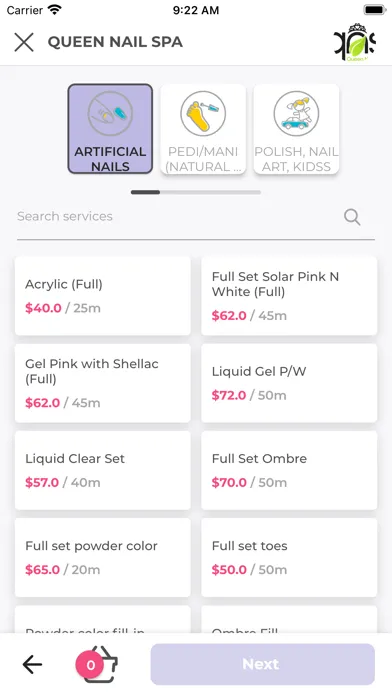
Task: Click the search magnifier icon
Action: click(x=352, y=217)
